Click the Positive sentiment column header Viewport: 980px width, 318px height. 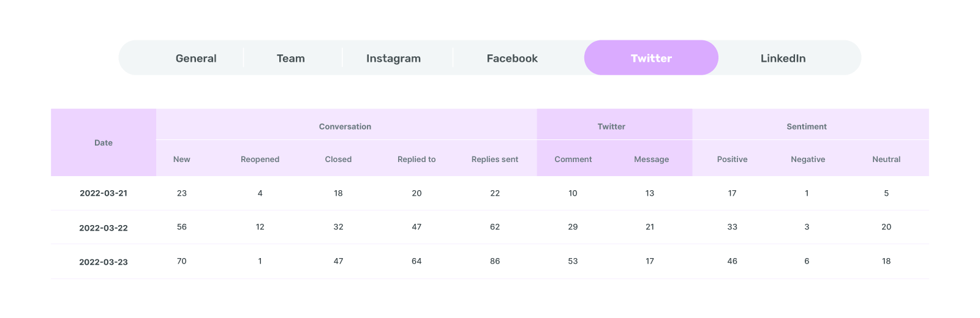732,159
